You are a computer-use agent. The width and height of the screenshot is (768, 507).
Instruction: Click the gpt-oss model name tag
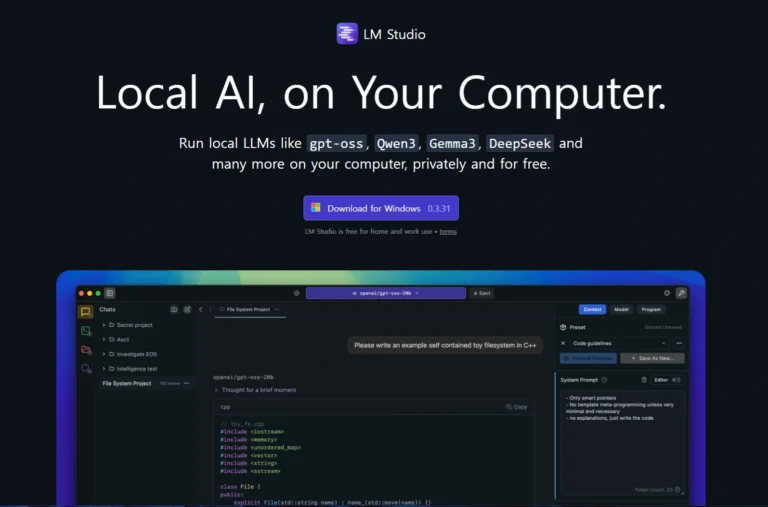coord(336,144)
